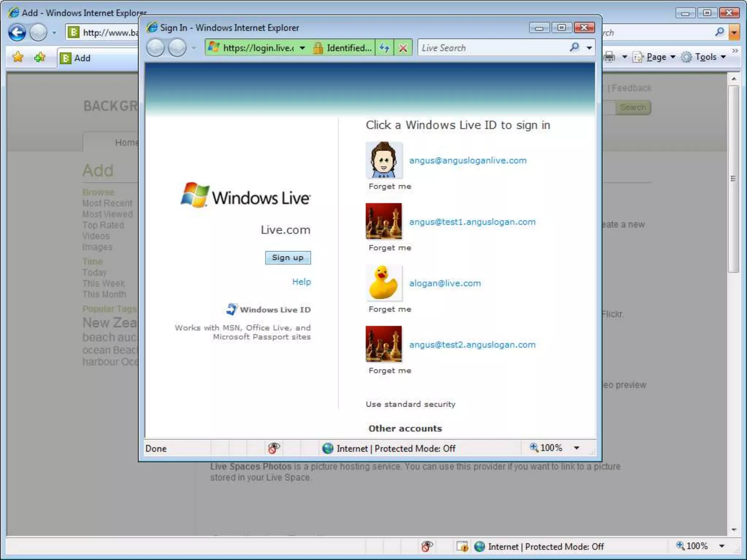Click zoom magnifier in Sign In status bar

coord(534,447)
